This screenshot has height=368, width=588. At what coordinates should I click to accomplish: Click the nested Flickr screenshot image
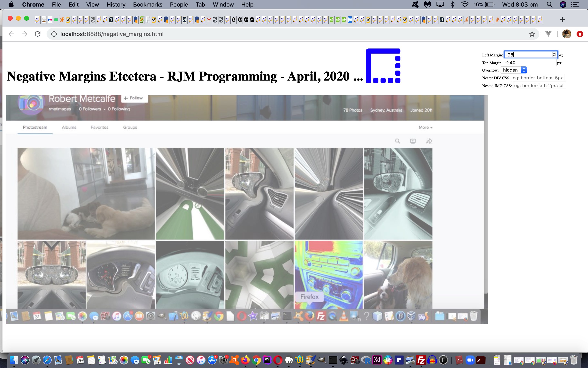coord(247,210)
